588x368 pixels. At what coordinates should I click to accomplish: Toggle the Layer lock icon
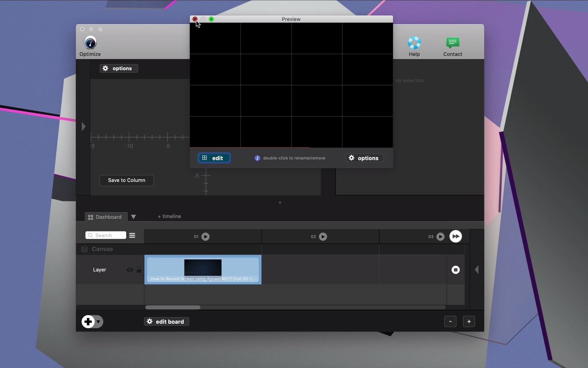[x=139, y=270]
